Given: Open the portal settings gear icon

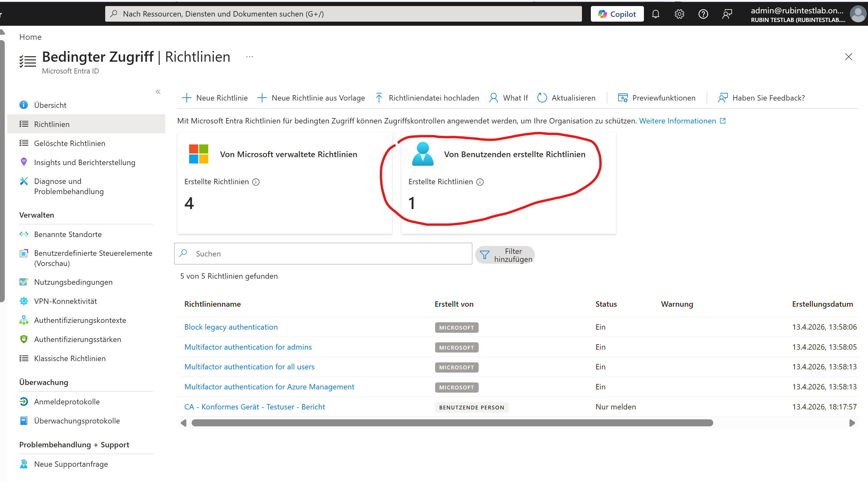Looking at the screenshot, I should 679,14.
